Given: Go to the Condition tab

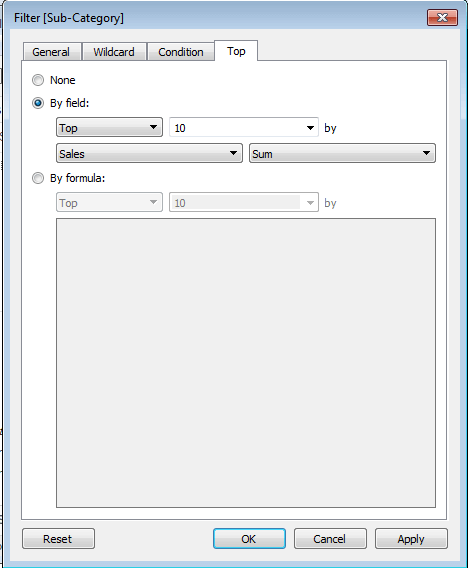Looking at the screenshot, I should pos(181,52).
